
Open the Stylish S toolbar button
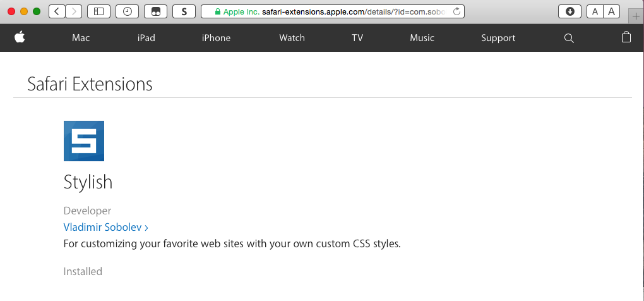[x=184, y=11]
